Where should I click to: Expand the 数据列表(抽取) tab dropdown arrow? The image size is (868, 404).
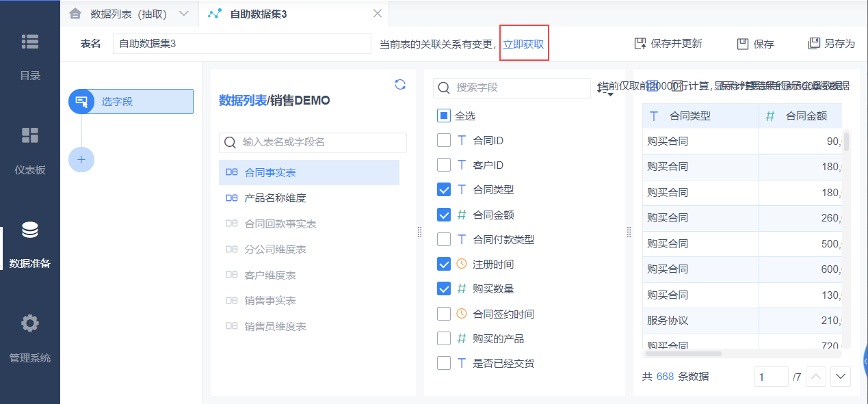[x=183, y=14]
